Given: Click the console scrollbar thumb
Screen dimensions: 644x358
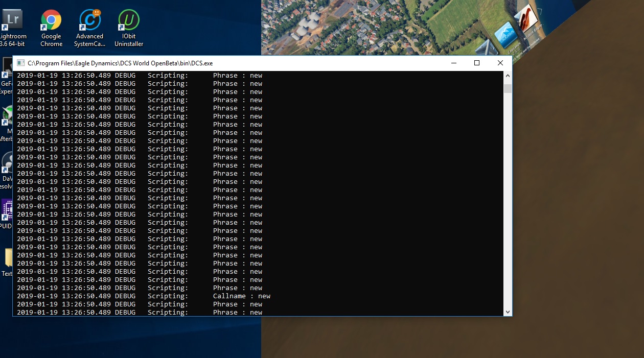Looking at the screenshot, I should tap(508, 88).
